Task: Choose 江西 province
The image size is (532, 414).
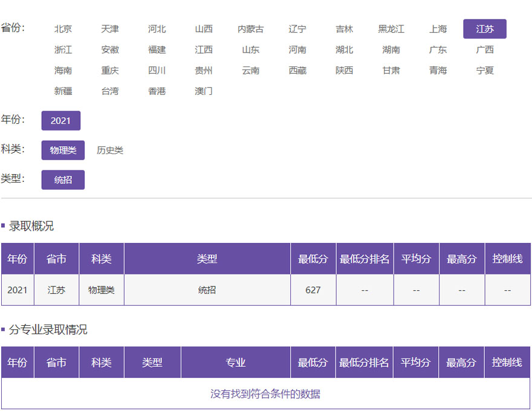Action: tap(204, 50)
